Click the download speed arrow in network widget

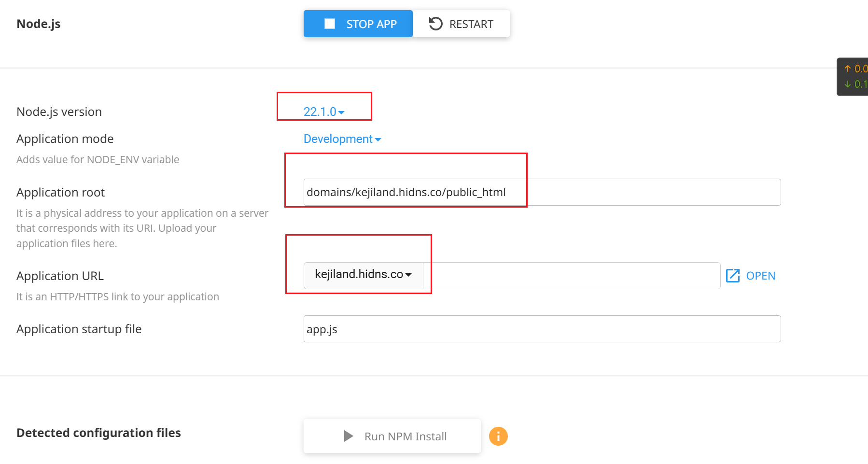[848, 84]
